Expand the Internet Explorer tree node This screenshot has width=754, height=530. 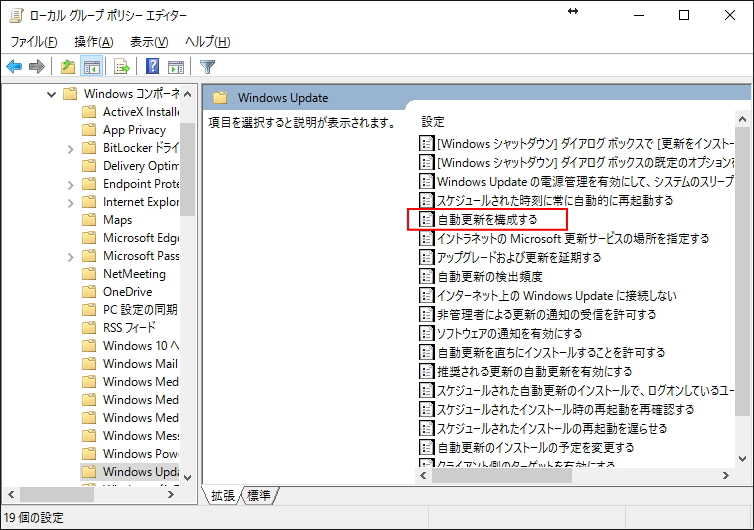pyautogui.click(x=71, y=203)
